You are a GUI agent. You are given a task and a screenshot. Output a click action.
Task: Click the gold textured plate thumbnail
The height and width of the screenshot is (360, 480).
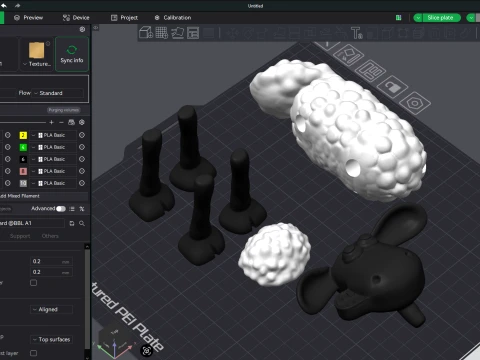coord(37,50)
